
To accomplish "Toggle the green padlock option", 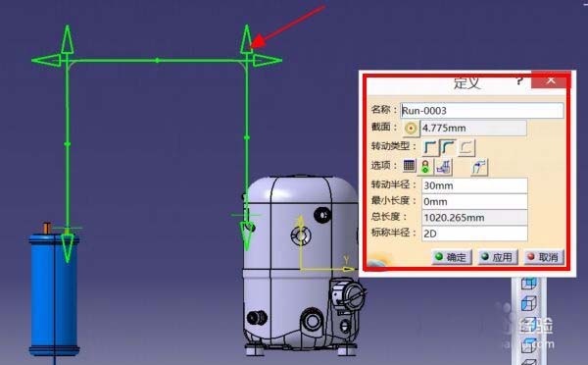I will 425,167.
